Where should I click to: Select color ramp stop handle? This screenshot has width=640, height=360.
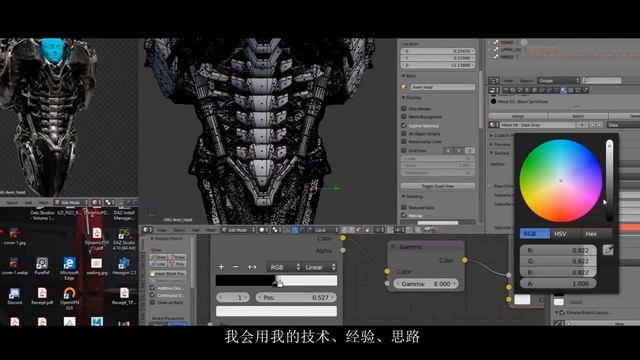(x=280, y=283)
